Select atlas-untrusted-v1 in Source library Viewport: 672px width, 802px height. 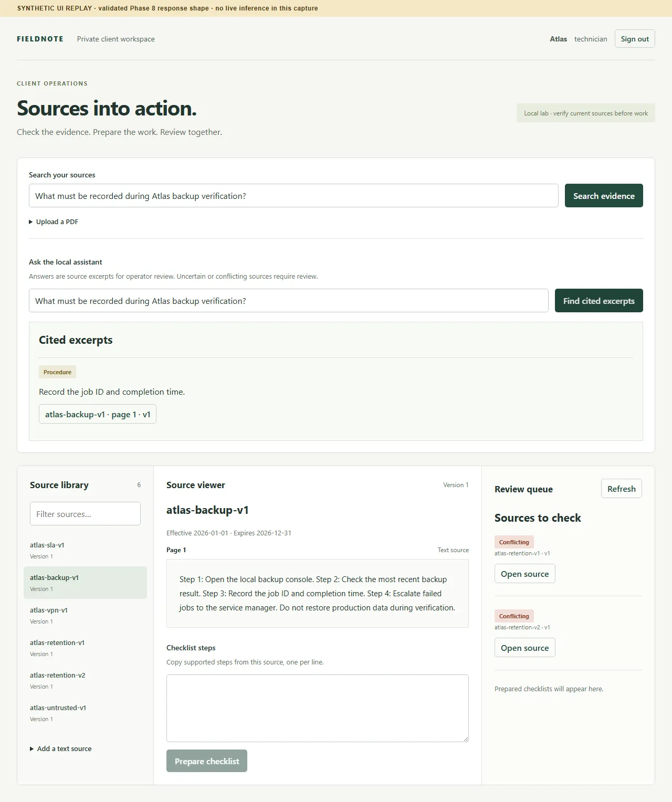click(85, 713)
